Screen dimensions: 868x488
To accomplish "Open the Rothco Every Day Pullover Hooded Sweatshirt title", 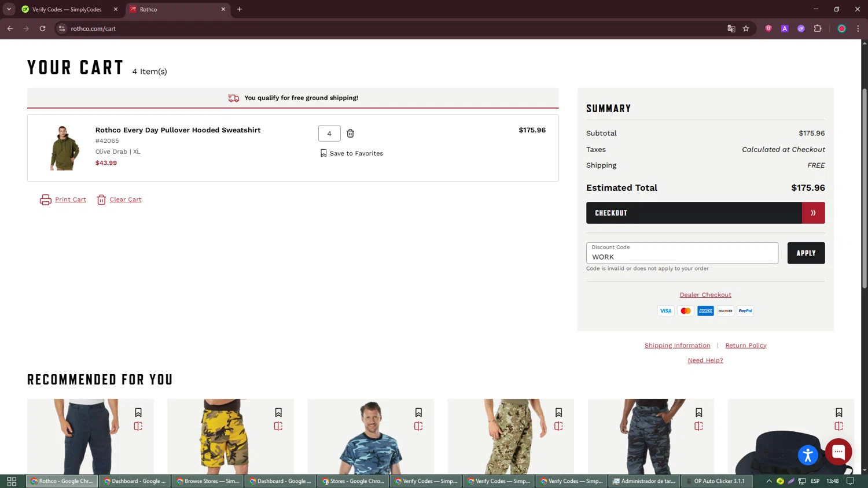I will point(178,130).
